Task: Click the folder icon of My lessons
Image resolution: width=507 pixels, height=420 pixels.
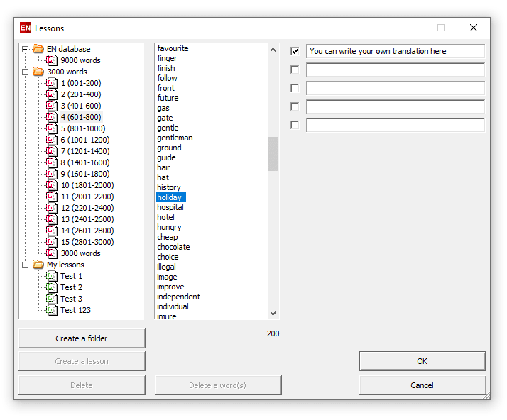Action: [38, 265]
